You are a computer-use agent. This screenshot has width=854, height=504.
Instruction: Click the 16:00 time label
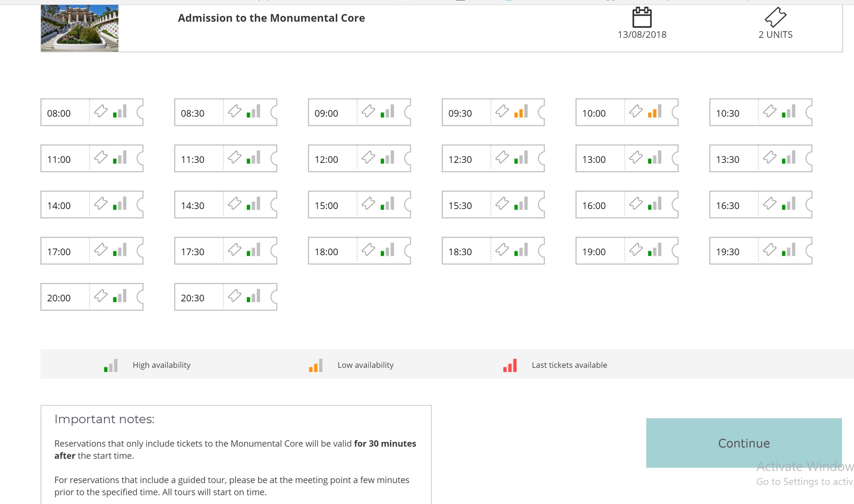click(x=594, y=206)
